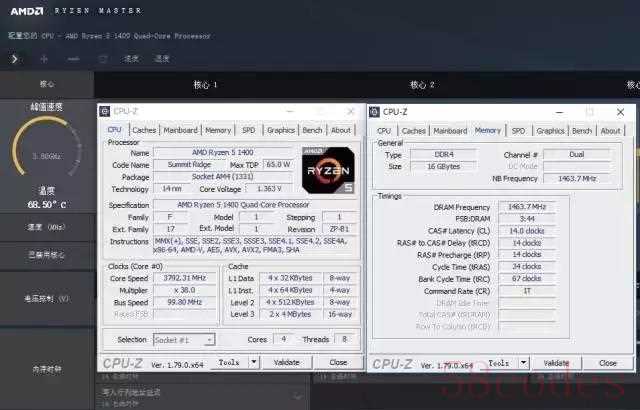Open the Selection Socket #1 dropdown
Screen dimensions: 640x410
(184, 340)
